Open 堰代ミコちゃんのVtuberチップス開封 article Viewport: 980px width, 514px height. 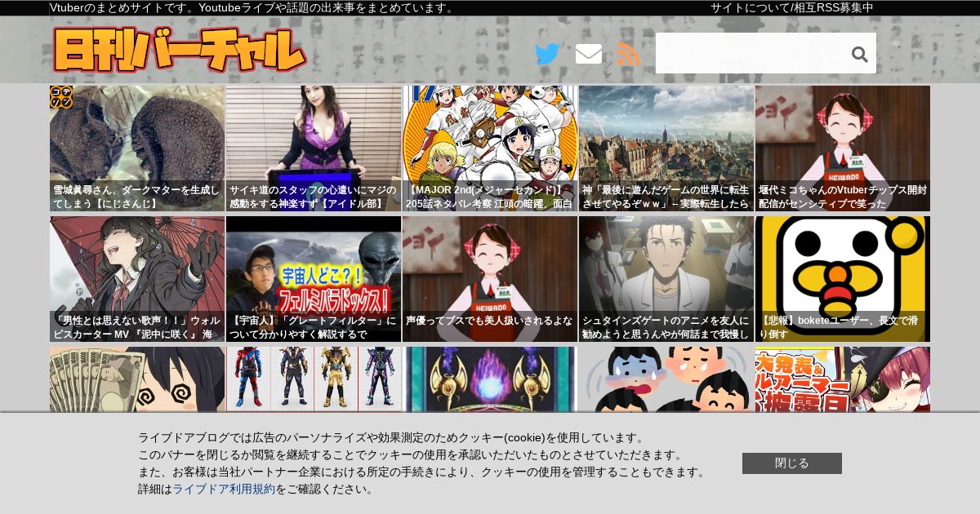point(843,148)
